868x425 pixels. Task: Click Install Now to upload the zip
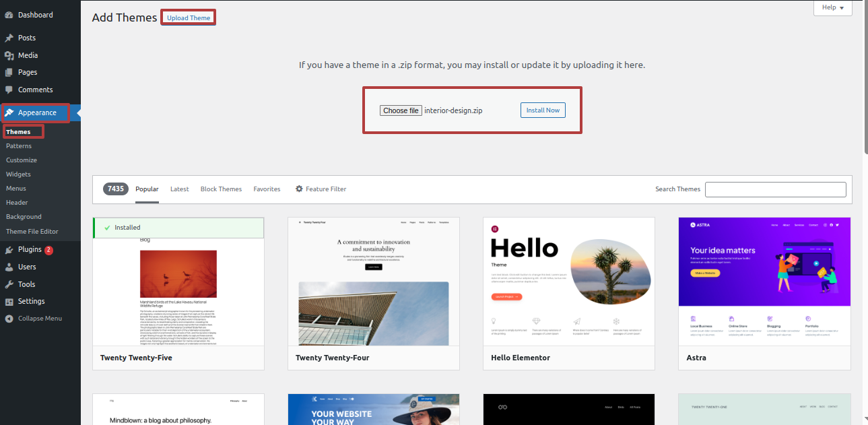coord(543,110)
